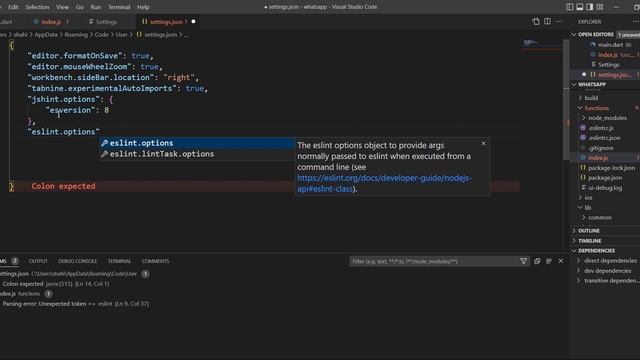Select the Parsing error Unexpected token entry

click(x=76, y=304)
